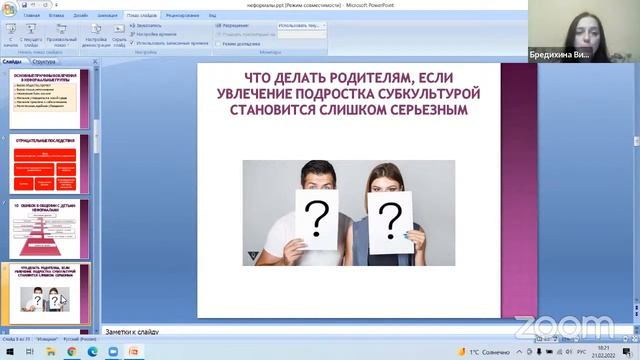Image resolution: width=640 pixels, height=360 pixels.
Task: Open the Вставка ribbon tab
Action: [56, 16]
